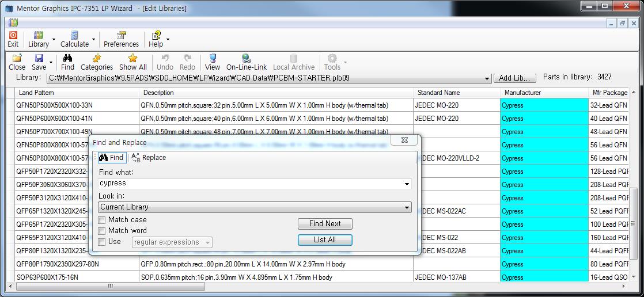The width and height of the screenshot is (644, 297).
Task: Click the Calculate toolbar icon
Action: [x=74, y=36]
